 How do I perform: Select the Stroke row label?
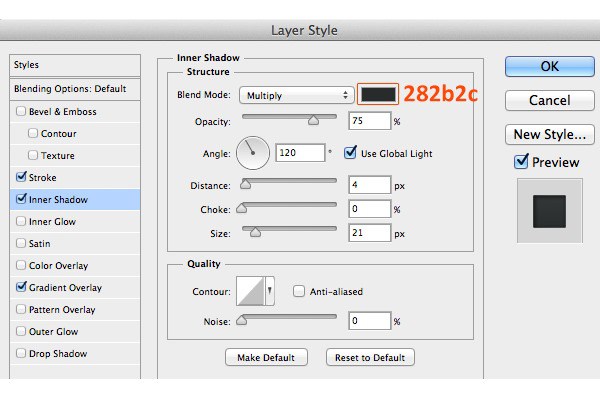click(x=42, y=178)
